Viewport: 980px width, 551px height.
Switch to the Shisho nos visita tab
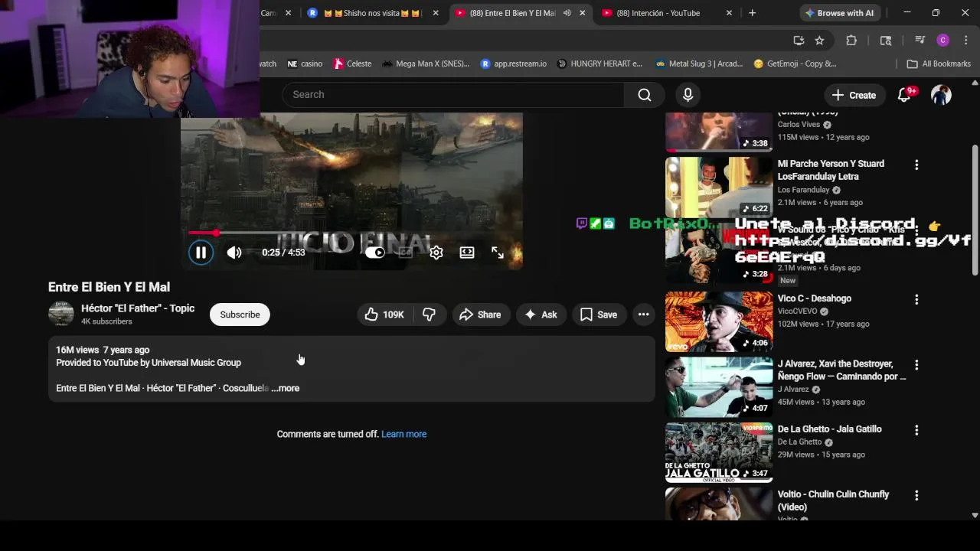[x=372, y=13]
